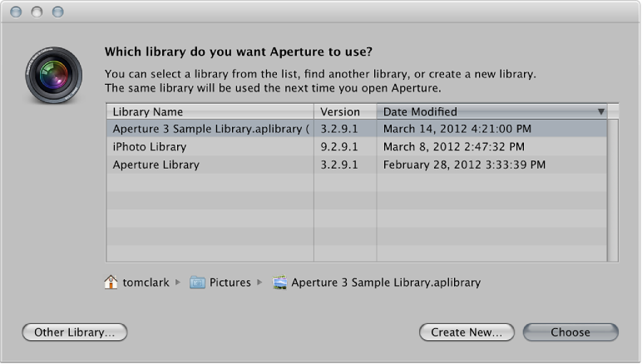Click March 8, 2012 2:47:32 PM date cell

tap(454, 147)
